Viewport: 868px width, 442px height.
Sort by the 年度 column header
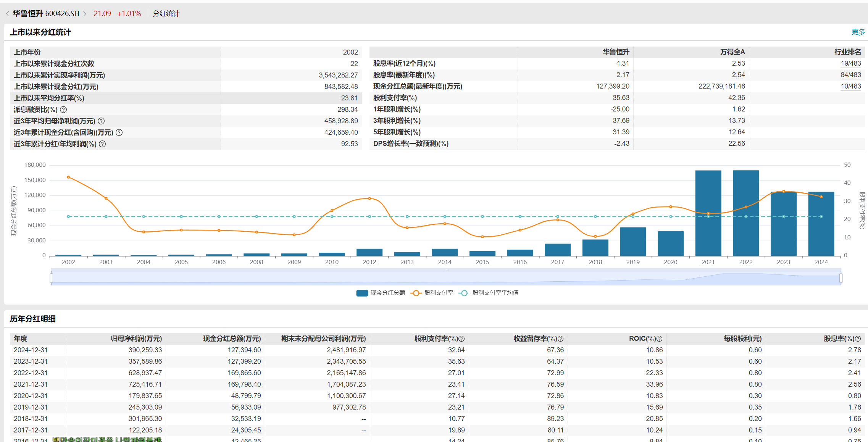coord(21,339)
